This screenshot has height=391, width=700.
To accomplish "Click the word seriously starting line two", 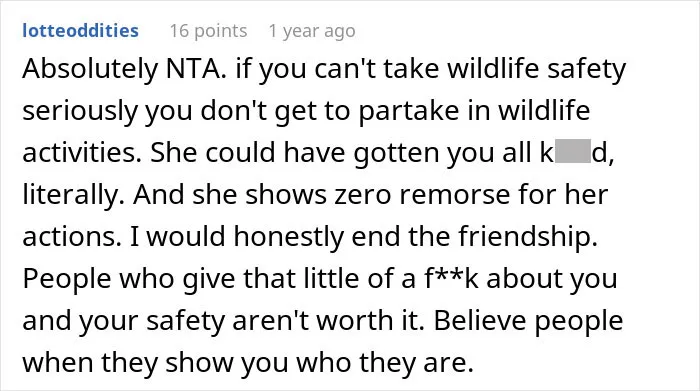I will (x=80, y=112).
